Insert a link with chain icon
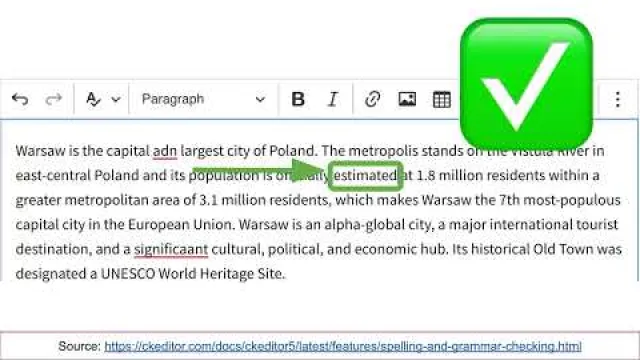The image size is (640, 360). (x=372, y=99)
